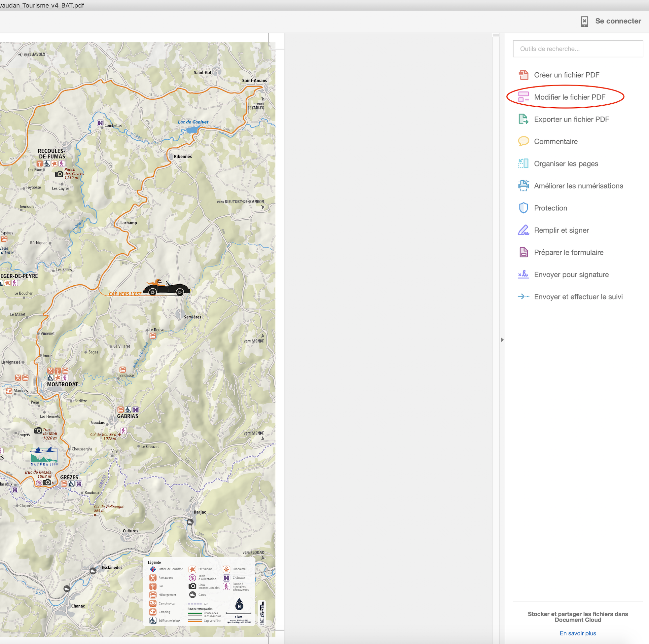Click the Créer un fichier PDF icon

(x=523, y=75)
